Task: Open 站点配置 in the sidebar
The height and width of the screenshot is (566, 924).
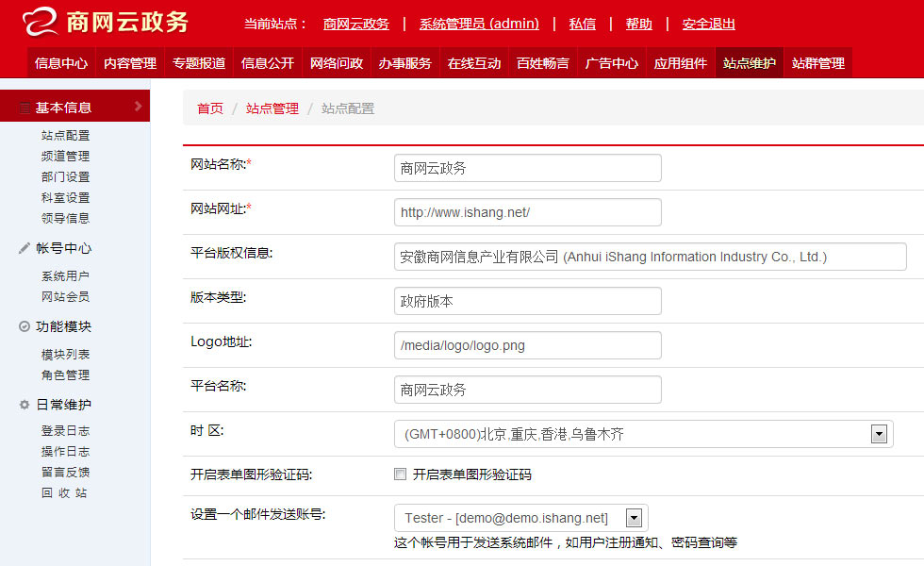Action: (x=65, y=136)
